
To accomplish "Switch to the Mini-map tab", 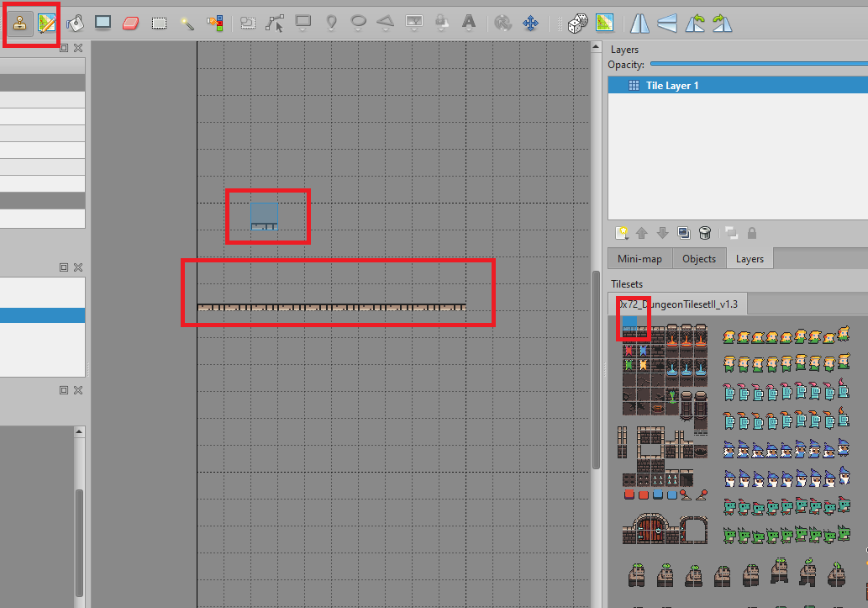I will click(639, 258).
